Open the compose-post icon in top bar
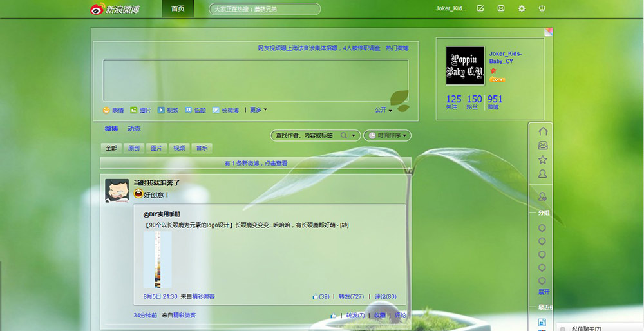 tap(480, 8)
